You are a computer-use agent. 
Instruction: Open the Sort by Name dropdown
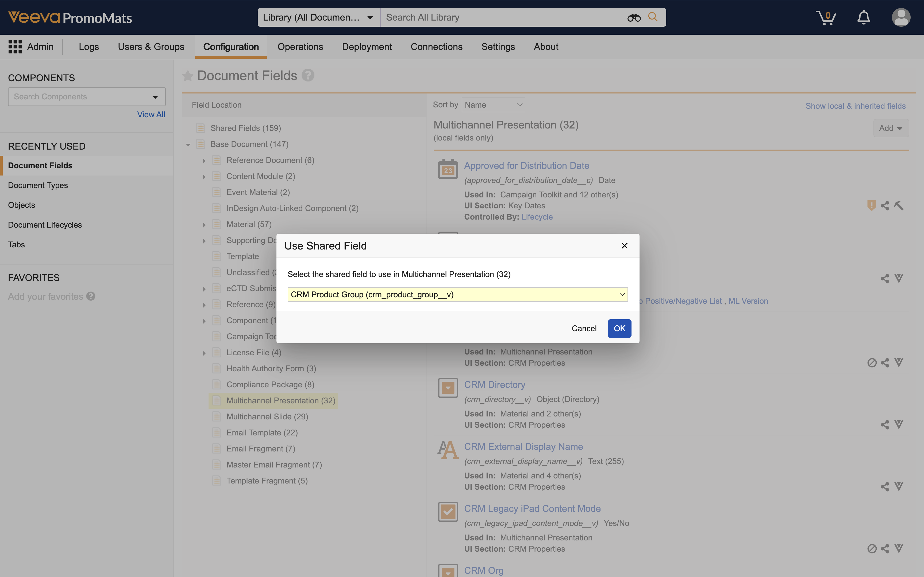493,105
